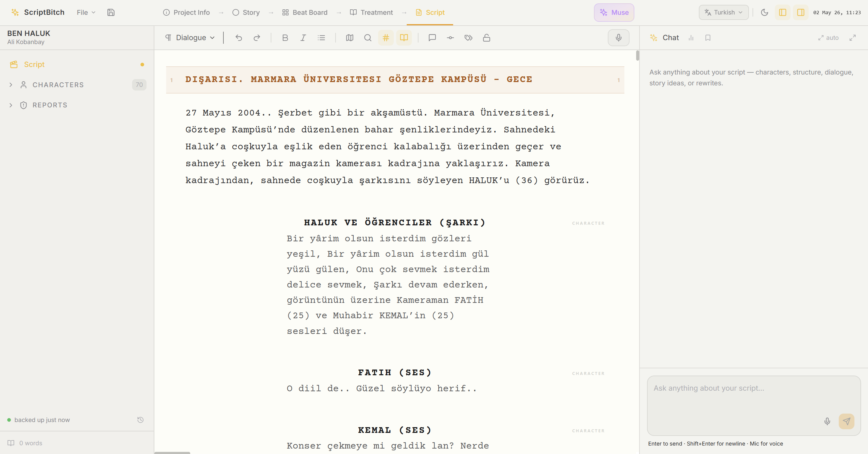Open the map view icon

tap(349, 38)
